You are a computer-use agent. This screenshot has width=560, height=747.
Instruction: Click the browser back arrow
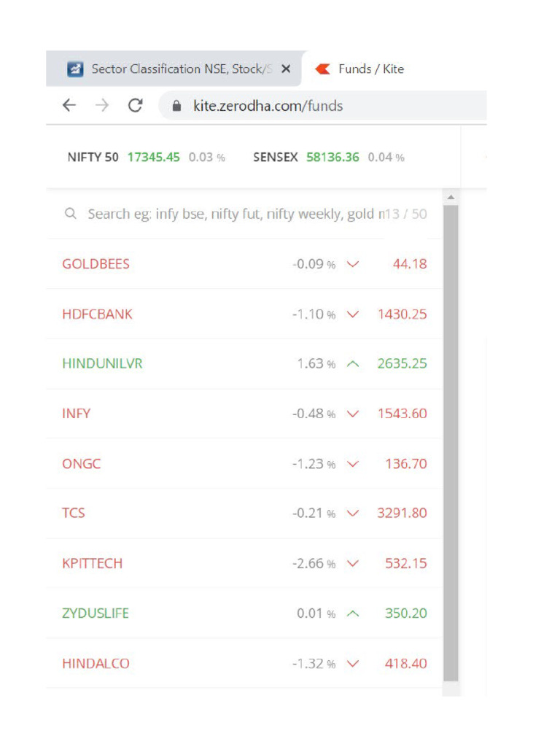69,106
